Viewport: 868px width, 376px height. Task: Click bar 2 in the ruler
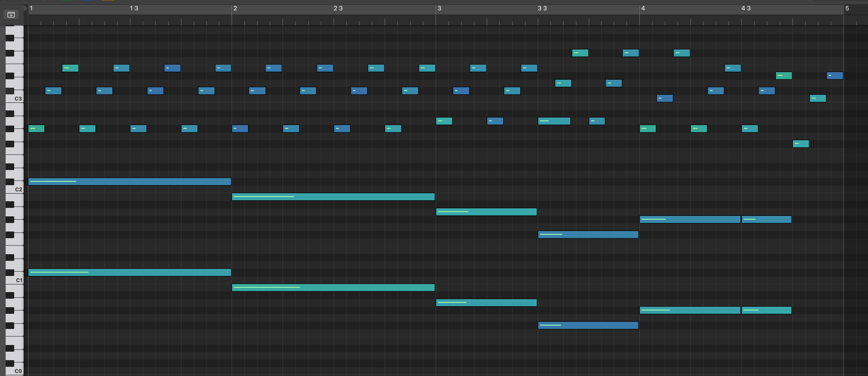point(235,9)
